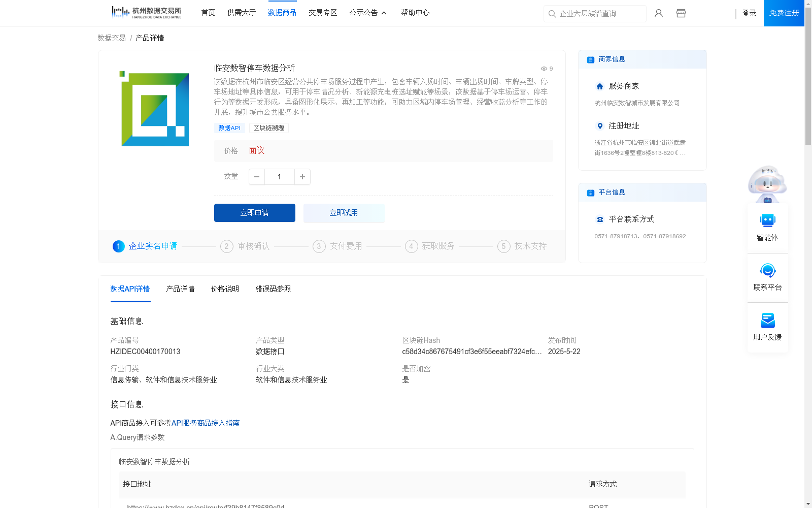The image size is (812, 508).
Task: Click the blockchain hash value c58d34c8...
Action: [x=472, y=352]
